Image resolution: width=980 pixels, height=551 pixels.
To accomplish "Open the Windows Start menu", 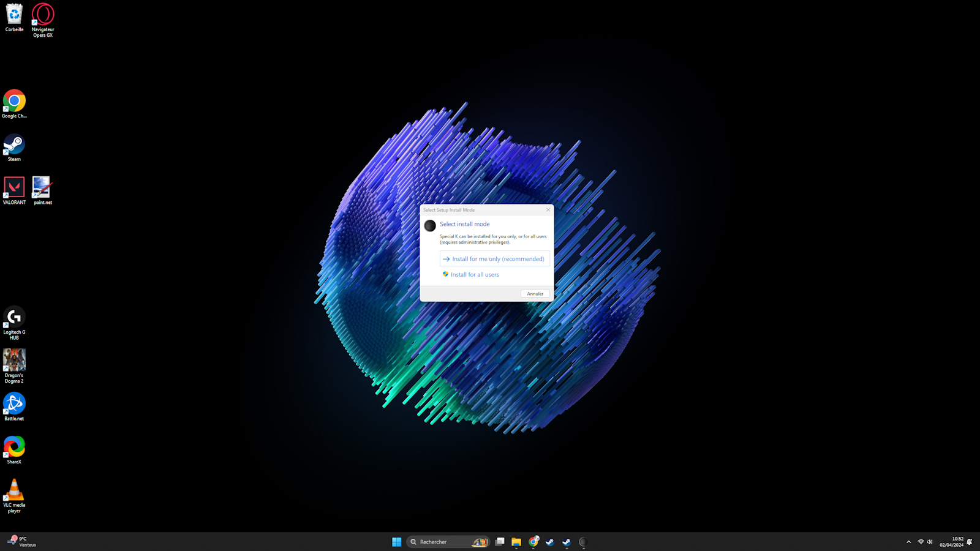I will [396, 542].
